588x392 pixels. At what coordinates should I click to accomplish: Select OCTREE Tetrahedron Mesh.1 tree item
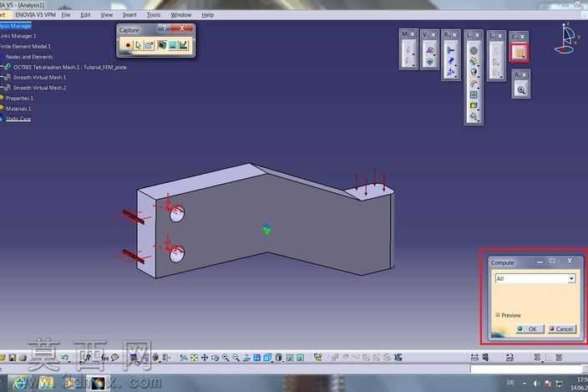(70, 68)
